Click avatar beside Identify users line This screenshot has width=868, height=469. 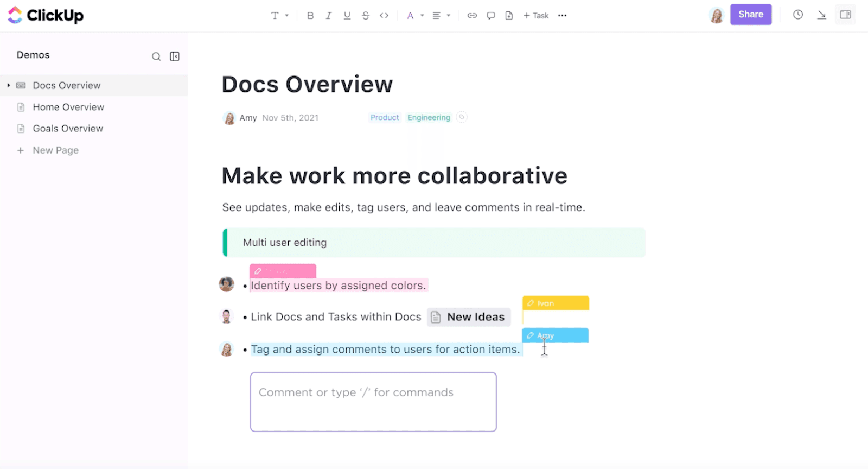point(226,284)
